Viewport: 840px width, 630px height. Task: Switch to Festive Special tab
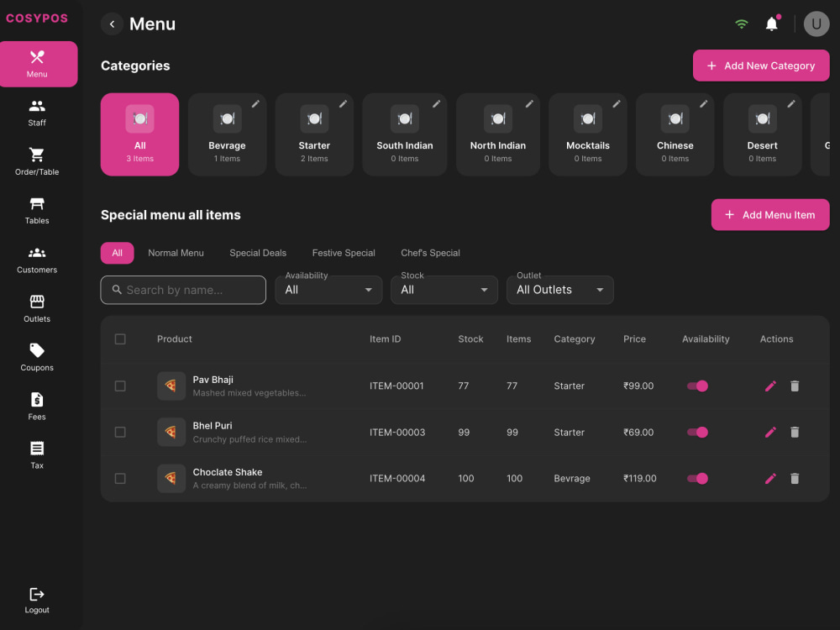click(x=344, y=253)
